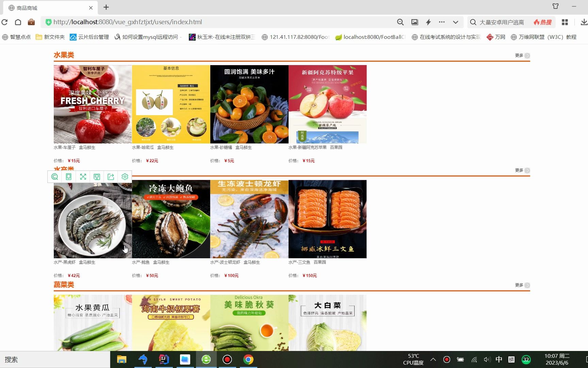This screenshot has width=588, height=368.
Task: Open the 海南牛奶板栗薯 product image
Action: (x=171, y=323)
